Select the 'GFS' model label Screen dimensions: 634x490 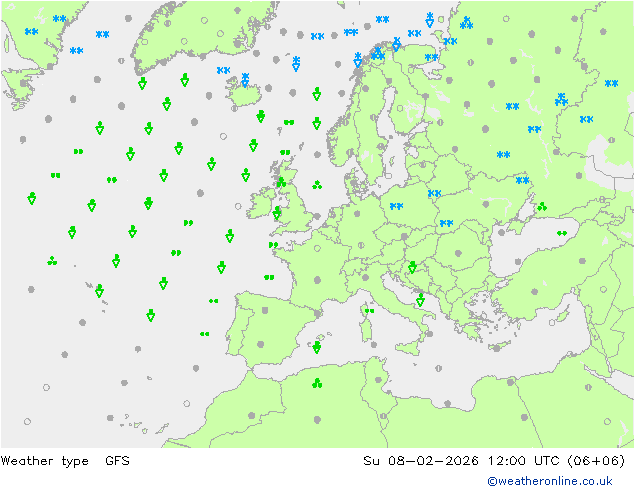117,460
